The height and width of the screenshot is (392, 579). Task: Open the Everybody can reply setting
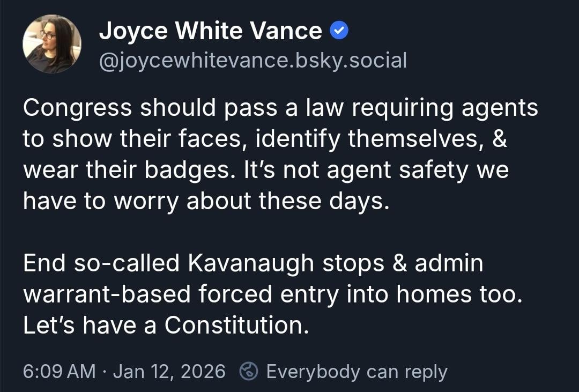pyautogui.click(x=357, y=371)
